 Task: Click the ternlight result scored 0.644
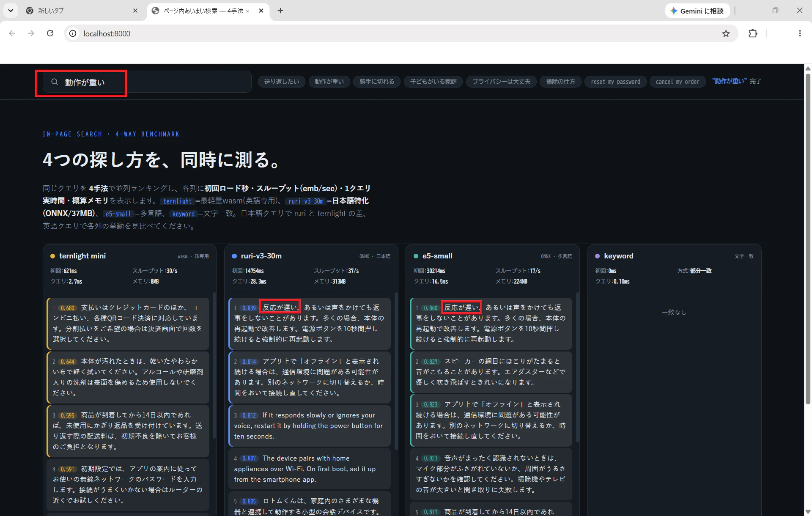click(128, 377)
